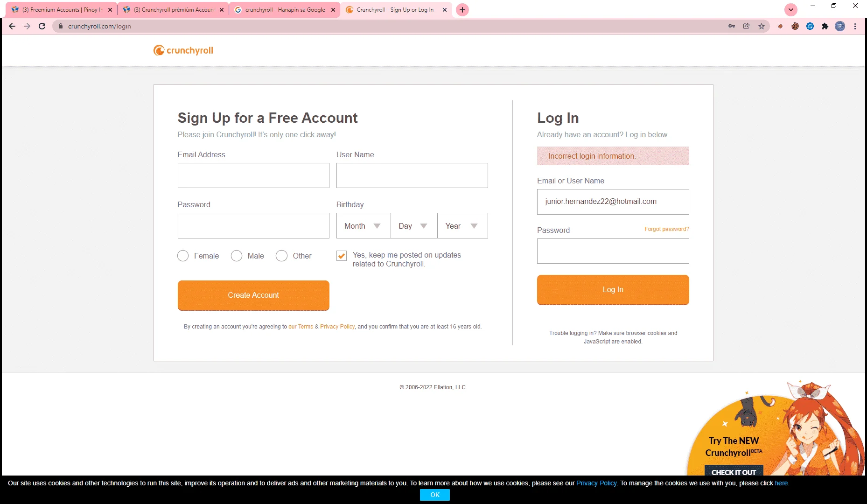Image resolution: width=867 pixels, height=504 pixels.
Task: Open a new browser tab
Action: 462,10
